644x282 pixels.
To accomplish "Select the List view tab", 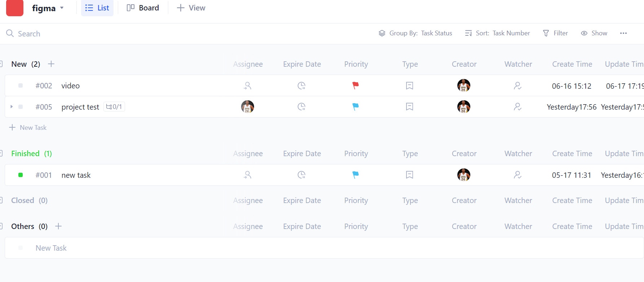I will (x=97, y=8).
